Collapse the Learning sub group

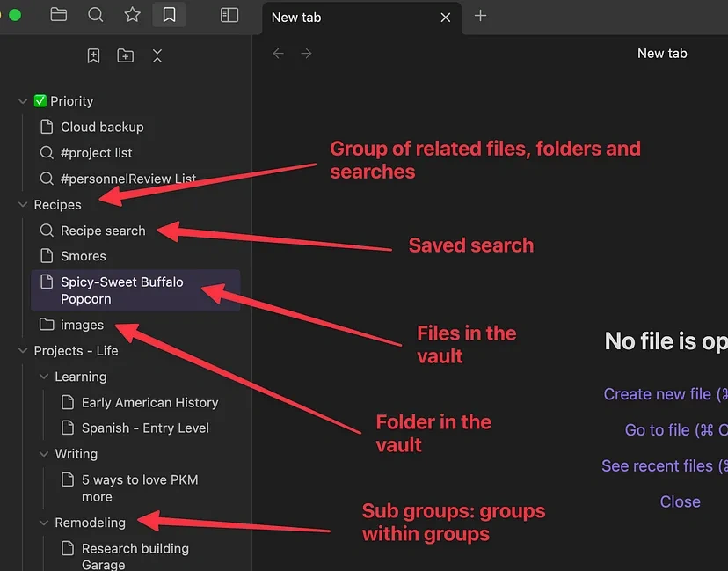44,377
